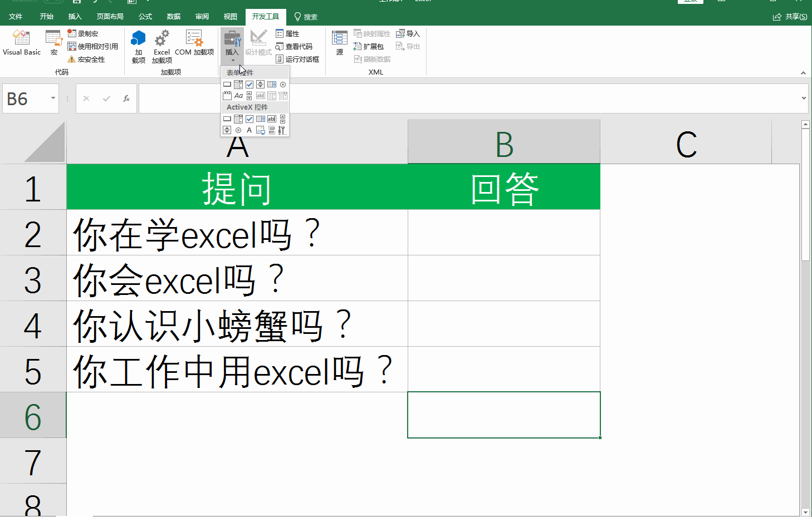Click the XML 导入 import button
The height and width of the screenshot is (517, 812).
[408, 33]
